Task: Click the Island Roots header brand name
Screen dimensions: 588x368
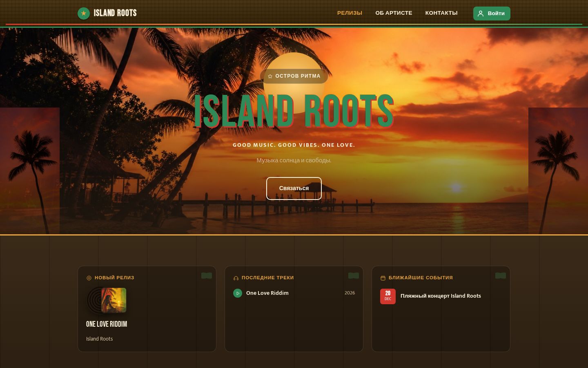Action: point(115,13)
